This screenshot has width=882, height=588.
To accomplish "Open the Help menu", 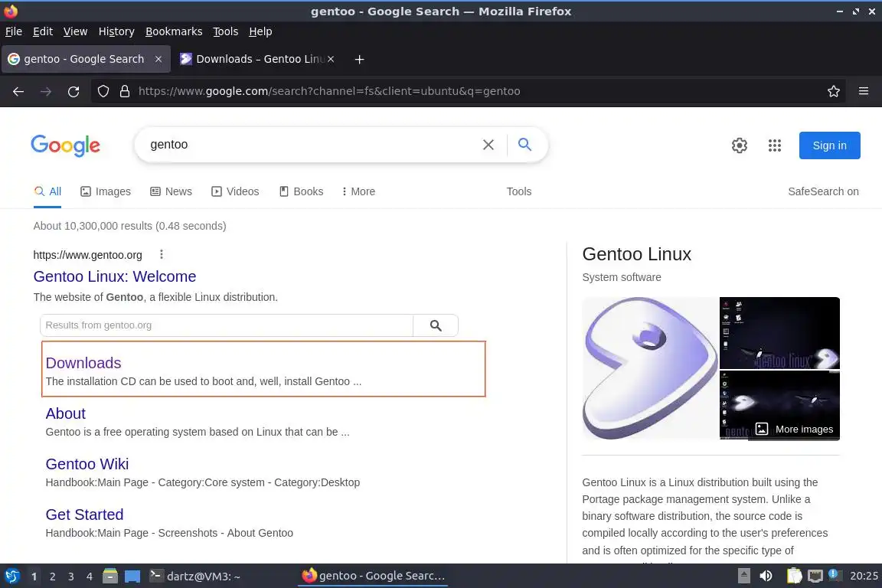I will [x=260, y=31].
